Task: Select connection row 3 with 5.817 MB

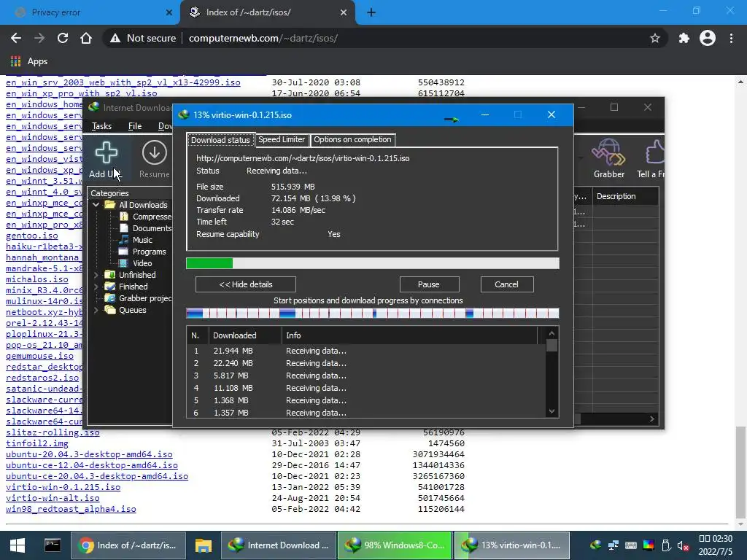Action: [365, 376]
